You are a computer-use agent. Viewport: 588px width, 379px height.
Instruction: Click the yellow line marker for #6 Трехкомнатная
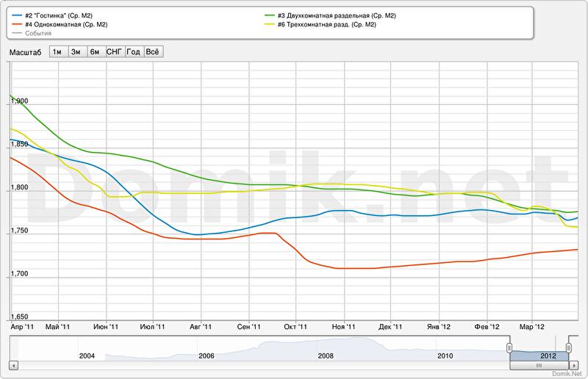(270, 24)
